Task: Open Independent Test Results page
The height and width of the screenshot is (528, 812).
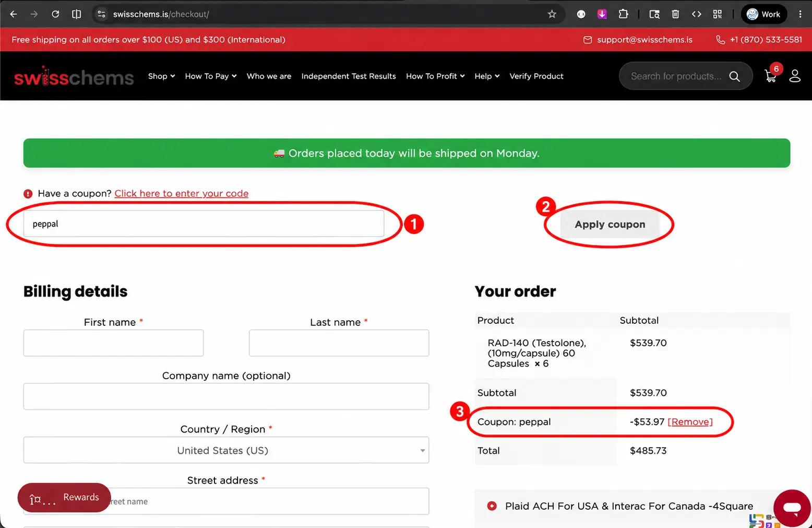Action: pyautogui.click(x=349, y=76)
